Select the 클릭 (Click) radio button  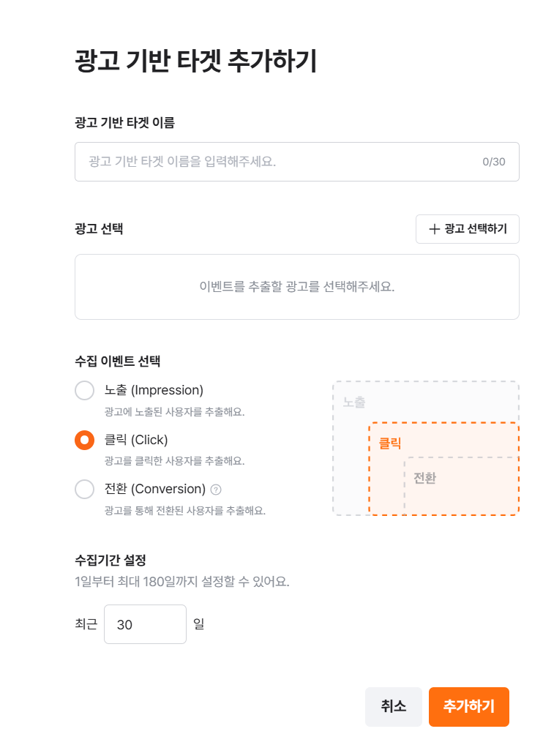pyautogui.click(x=84, y=440)
